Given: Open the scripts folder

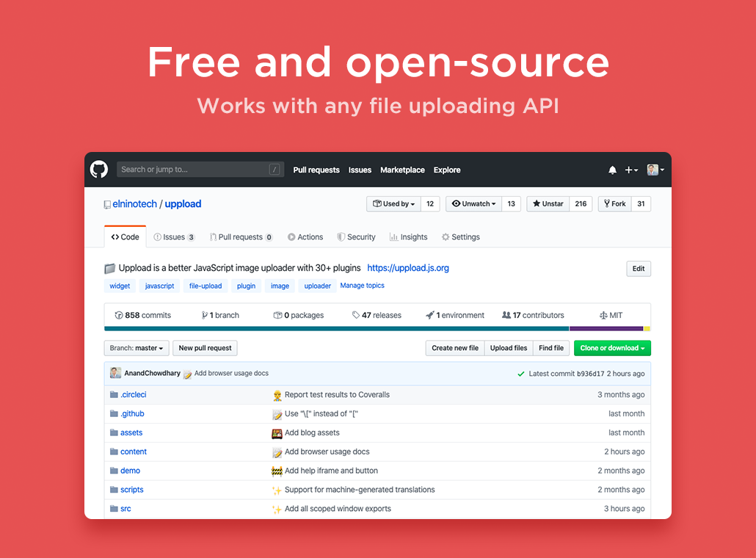Looking at the screenshot, I should click(x=131, y=490).
